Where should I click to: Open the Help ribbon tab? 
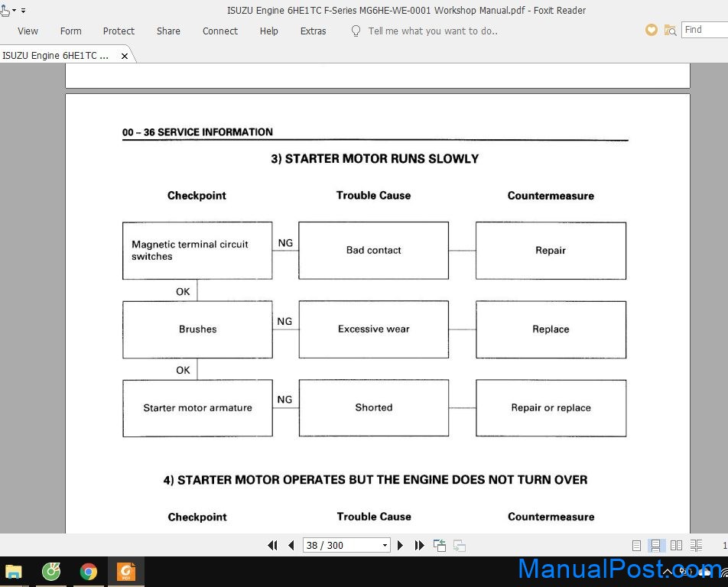(x=269, y=31)
